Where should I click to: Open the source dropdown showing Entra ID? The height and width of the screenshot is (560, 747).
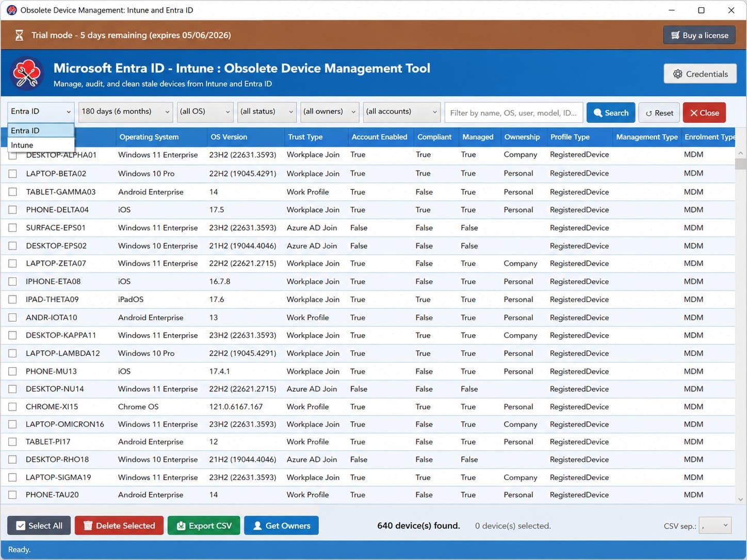(41, 111)
